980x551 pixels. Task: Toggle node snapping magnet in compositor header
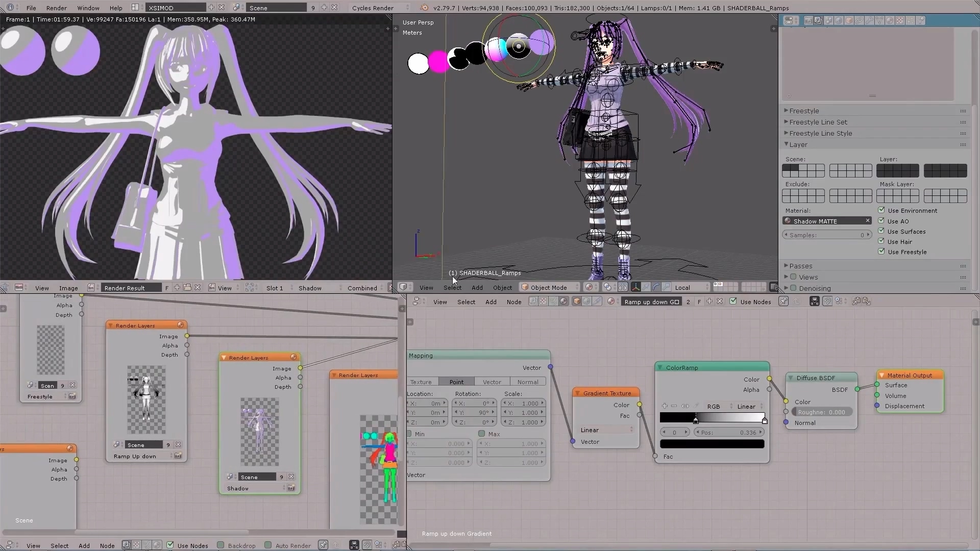coord(366,545)
